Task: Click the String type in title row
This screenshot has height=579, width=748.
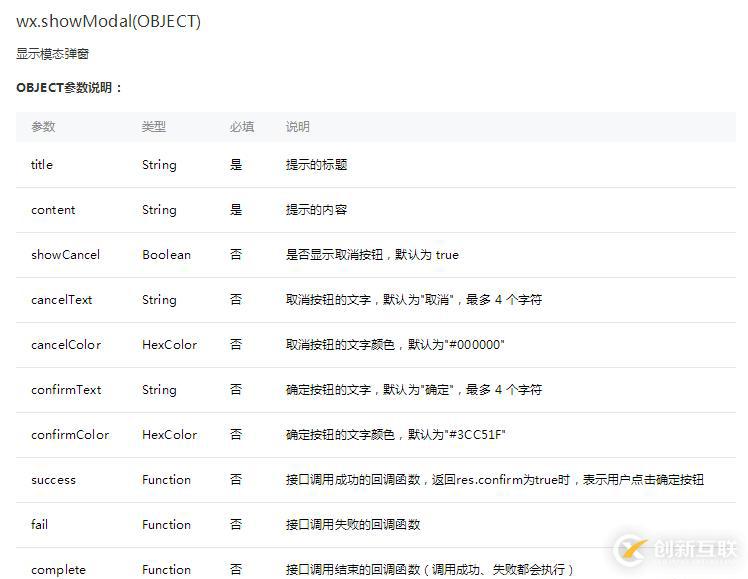Action: [159, 165]
